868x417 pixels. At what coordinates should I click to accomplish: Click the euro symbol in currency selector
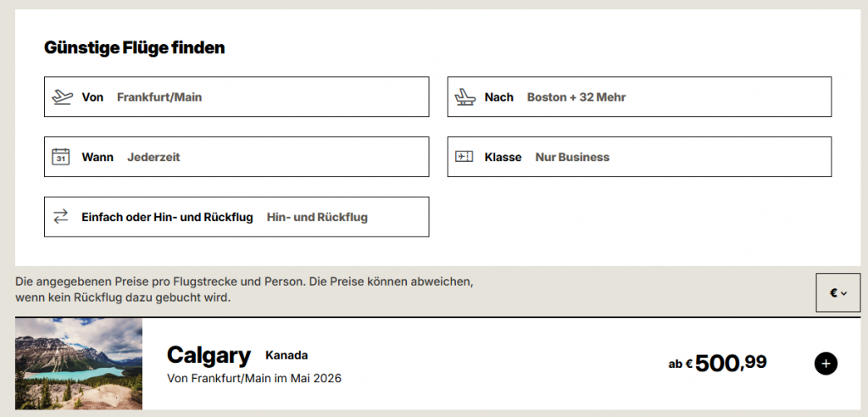click(833, 293)
